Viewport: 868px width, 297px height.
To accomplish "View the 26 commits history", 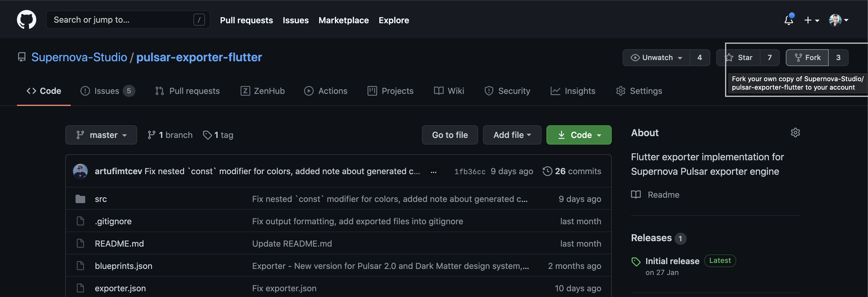I will pos(572,171).
